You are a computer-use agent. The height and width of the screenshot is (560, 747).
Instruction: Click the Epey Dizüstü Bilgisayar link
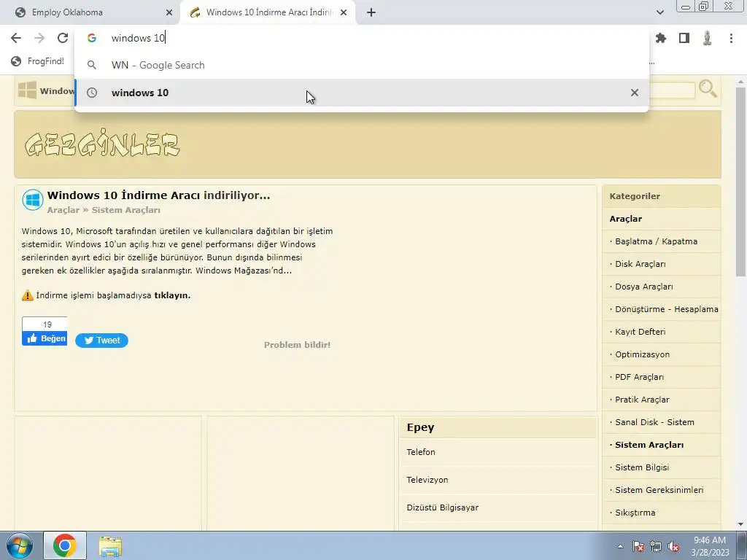[x=443, y=507]
